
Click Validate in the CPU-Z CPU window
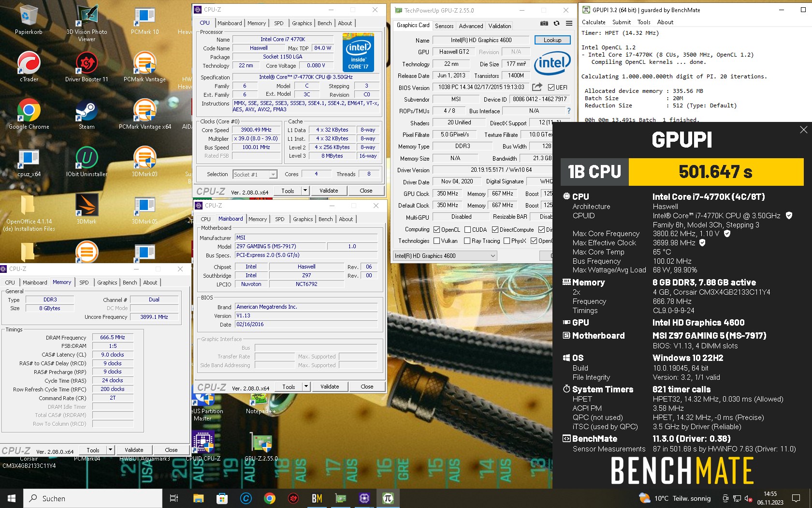click(x=329, y=191)
